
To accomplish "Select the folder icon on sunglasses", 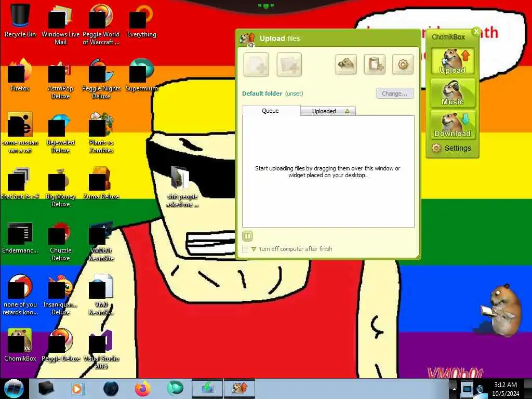I will click(x=182, y=187).
